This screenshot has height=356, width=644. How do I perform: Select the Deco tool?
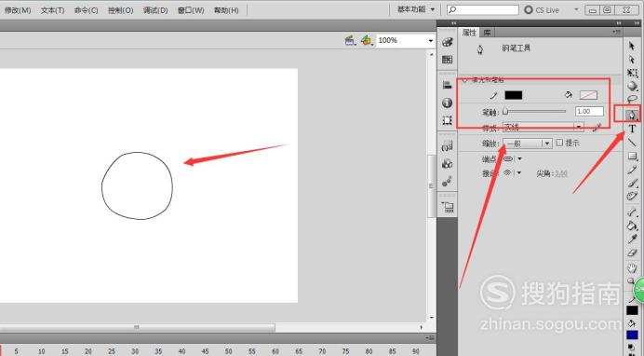[632, 196]
